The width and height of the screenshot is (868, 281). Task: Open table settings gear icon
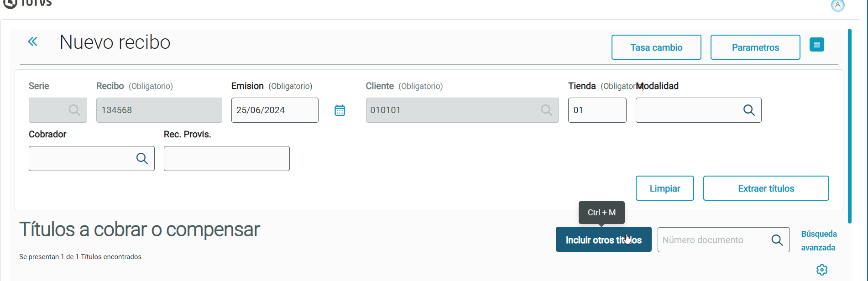[x=822, y=270]
